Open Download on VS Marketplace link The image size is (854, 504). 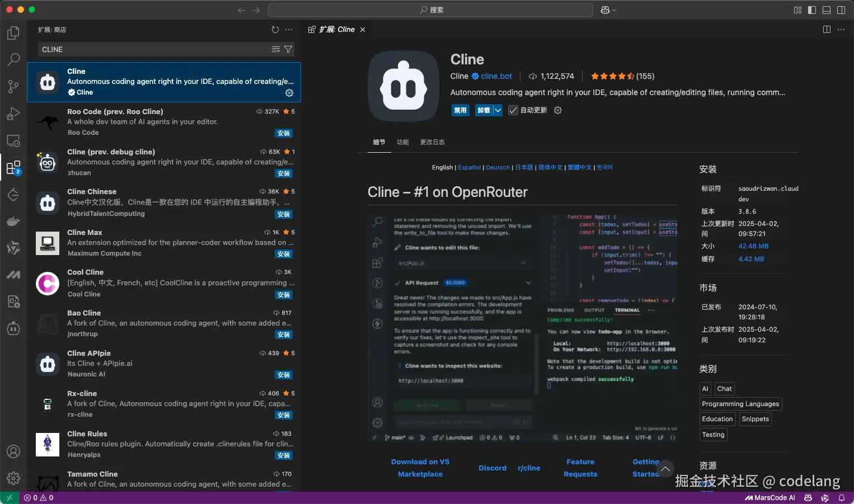420,468
